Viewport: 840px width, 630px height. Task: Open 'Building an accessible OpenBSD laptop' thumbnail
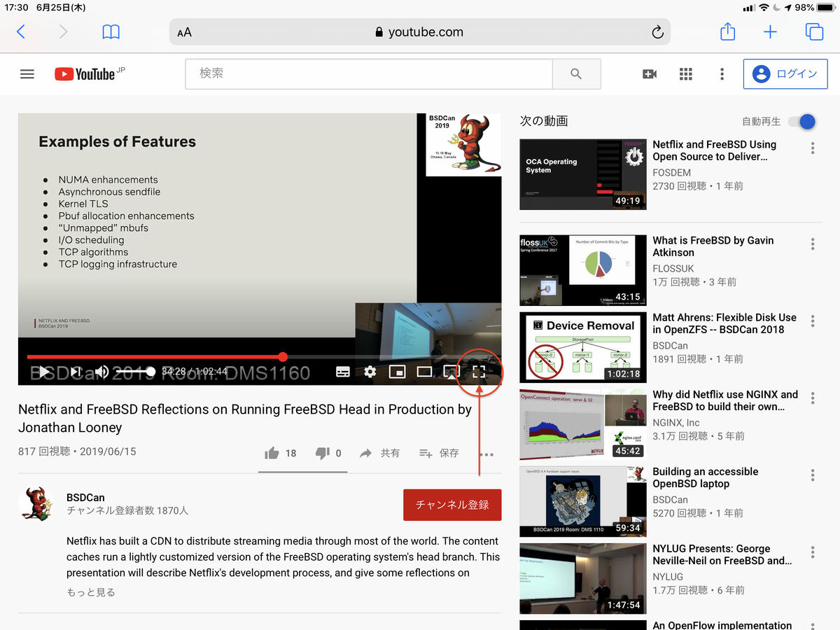583,501
